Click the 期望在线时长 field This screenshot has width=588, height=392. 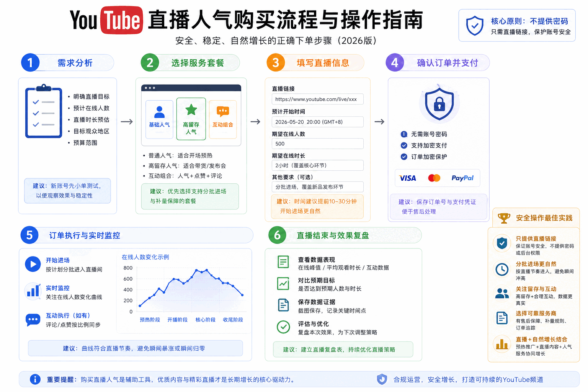coord(317,165)
